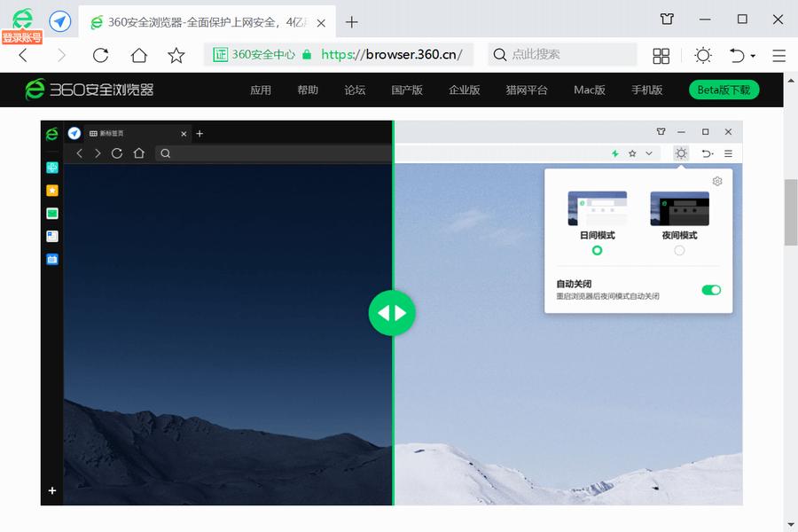Open settings gear in mode popup
Viewport: 798px width, 532px height.
[x=717, y=181]
